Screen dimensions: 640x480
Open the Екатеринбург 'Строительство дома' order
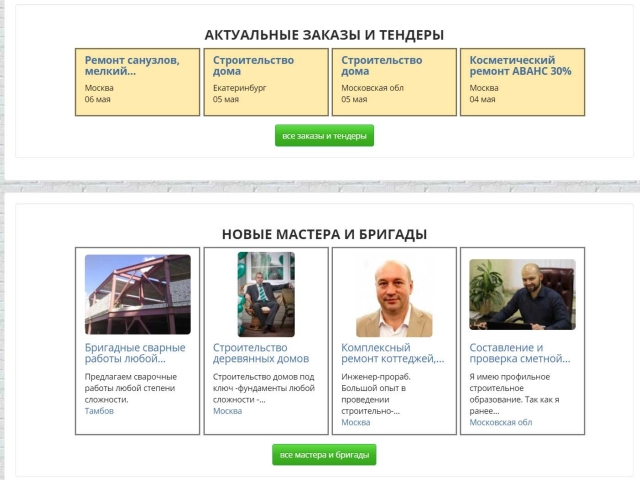click(x=253, y=66)
